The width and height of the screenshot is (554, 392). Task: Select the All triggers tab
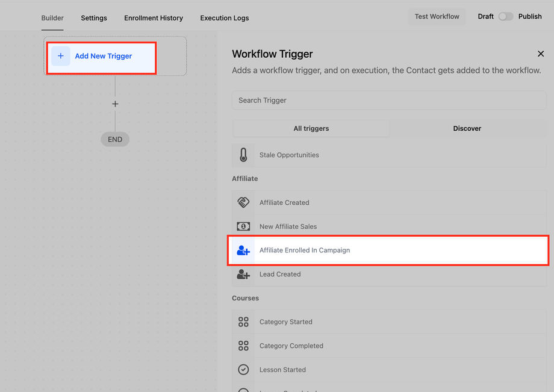coord(311,128)
